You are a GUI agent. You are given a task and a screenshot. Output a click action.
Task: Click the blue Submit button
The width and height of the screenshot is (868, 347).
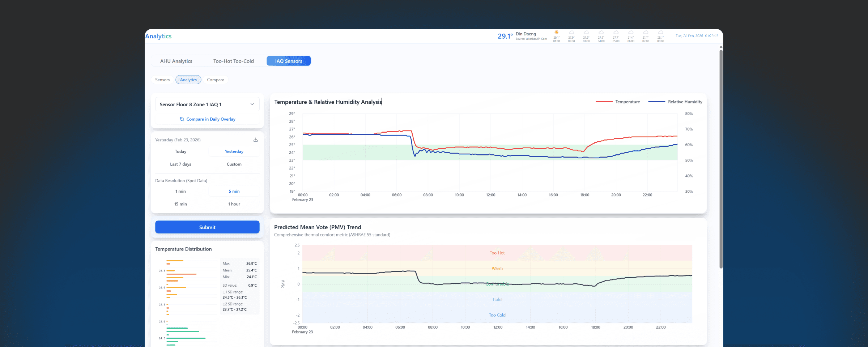click(x=207, y=227)
